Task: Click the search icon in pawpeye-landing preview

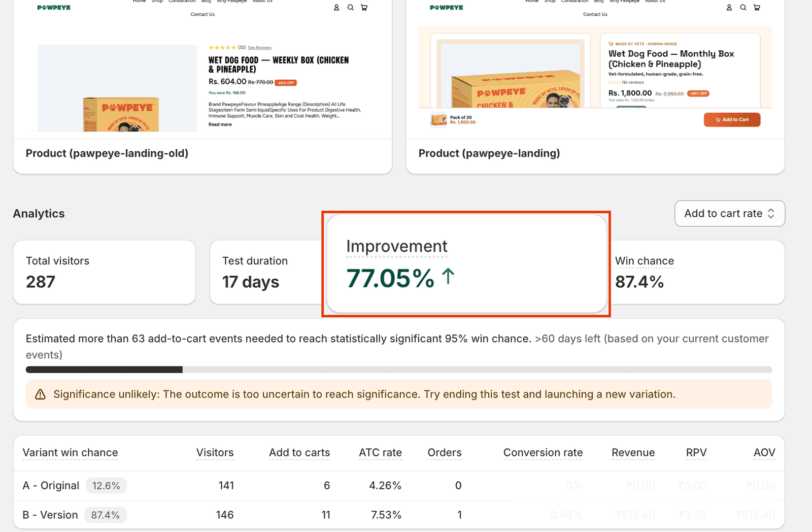Action: tap(743, 8)
